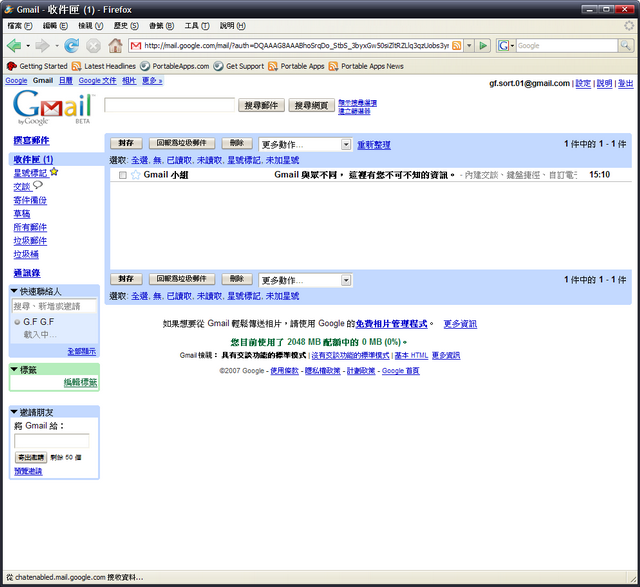Click the green Back arrow in Firefox

coord(14,45)
